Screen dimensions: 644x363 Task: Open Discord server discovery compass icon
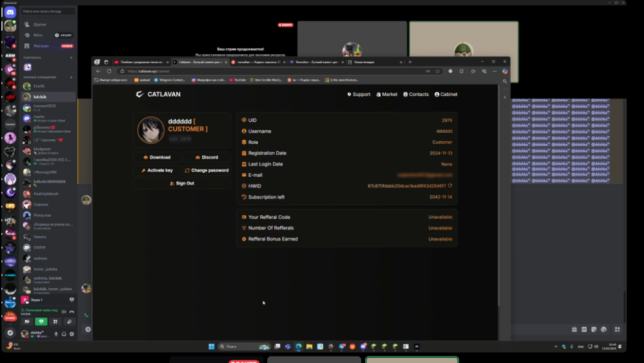(x=10, y=333)
